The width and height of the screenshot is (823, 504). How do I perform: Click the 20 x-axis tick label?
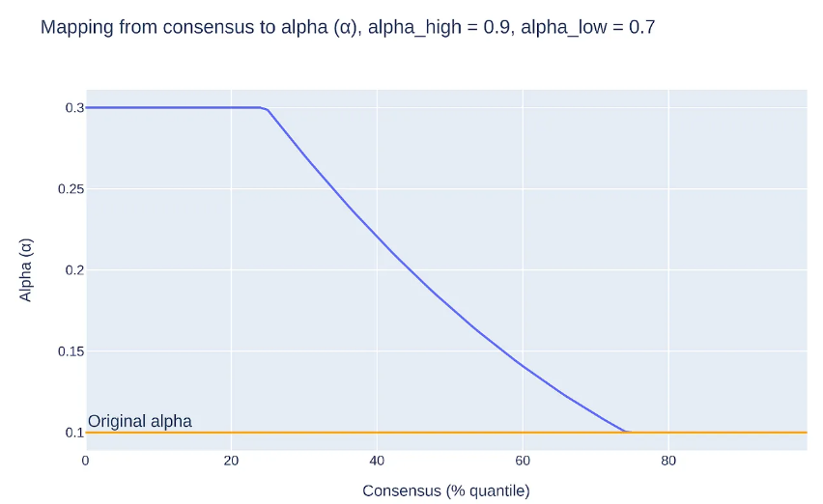click(x=231, y=461)
